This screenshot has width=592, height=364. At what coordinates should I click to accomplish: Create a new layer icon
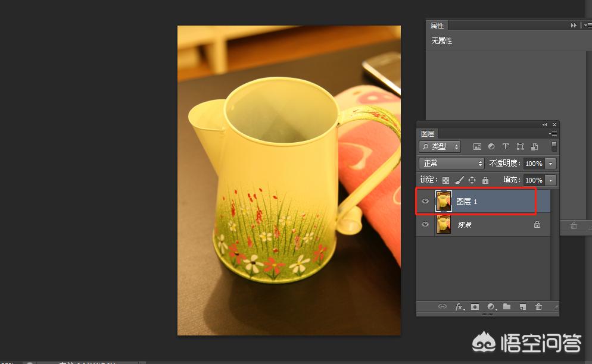click(522, 307)
